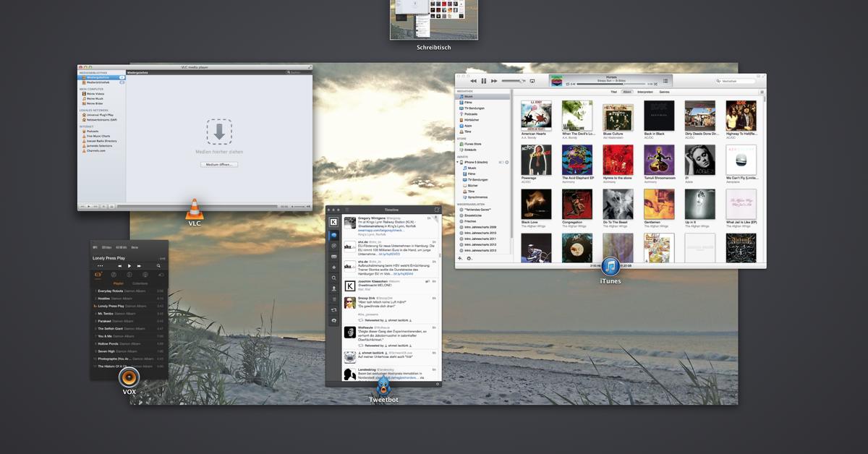Open the Gentlemen album cover

tap(659, 204)
